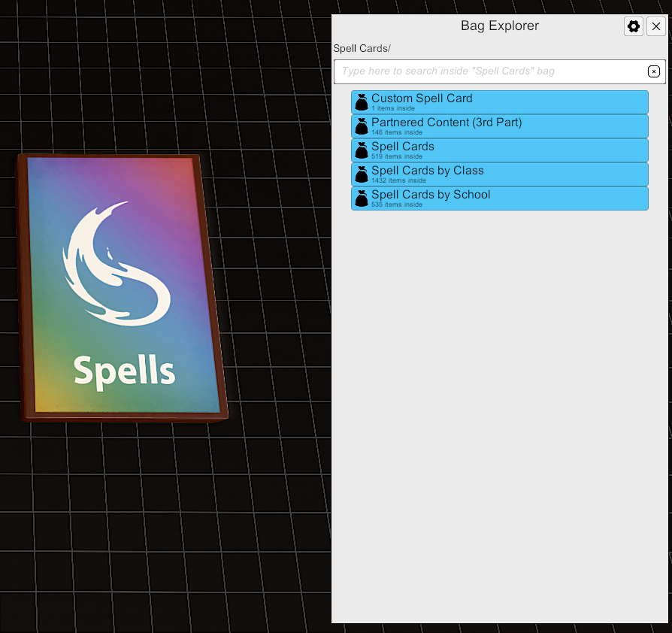The width and height of the screenshot is (672, 633).
Task: Select the Spells deck box on table
Action: (122, 288)
